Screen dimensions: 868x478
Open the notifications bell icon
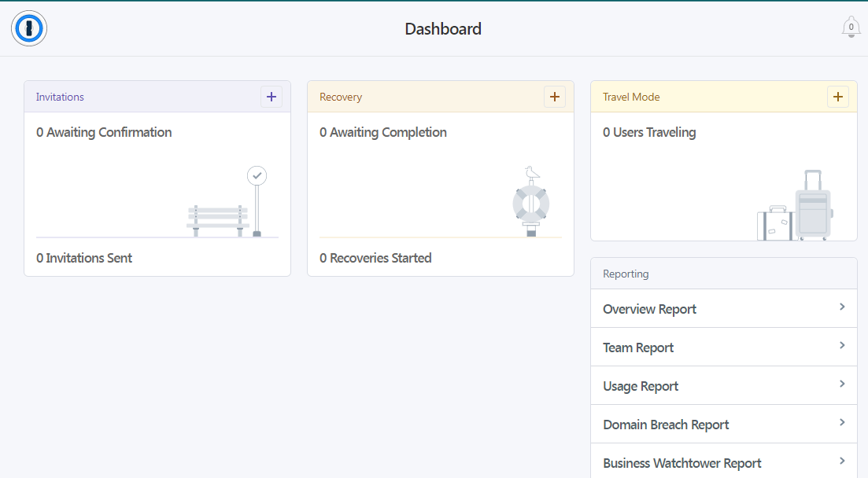coord(851,27)
